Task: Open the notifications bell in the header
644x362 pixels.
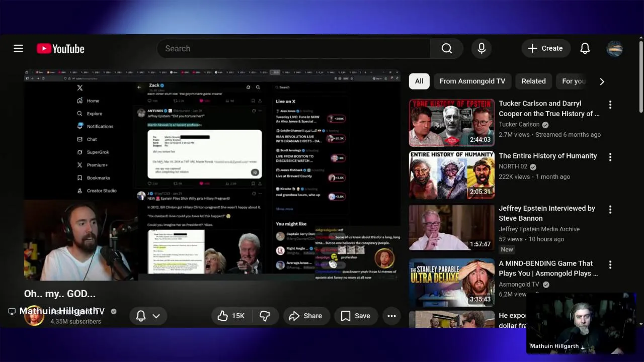Action: point(585,48)
